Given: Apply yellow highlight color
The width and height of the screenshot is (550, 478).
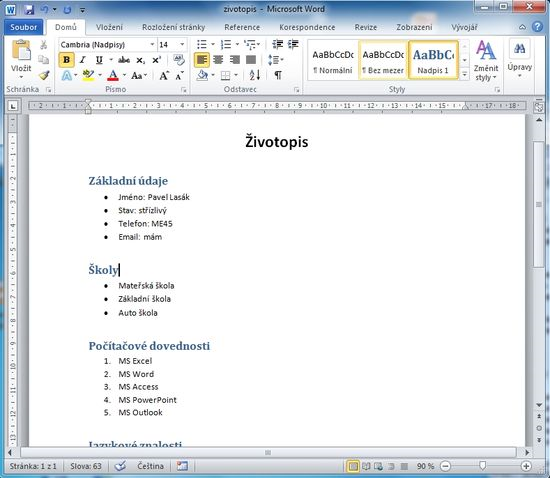Looking at the screenshot, I should coord(88,75).
